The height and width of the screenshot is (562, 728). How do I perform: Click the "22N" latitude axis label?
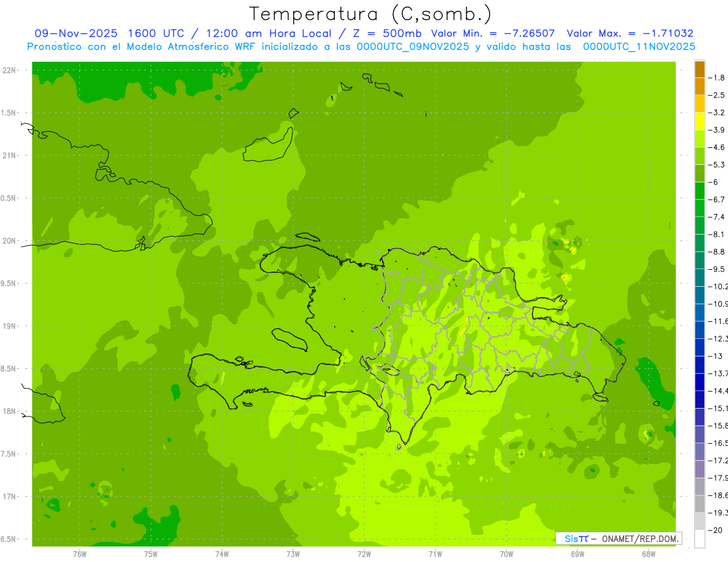[x=10, y=70]
